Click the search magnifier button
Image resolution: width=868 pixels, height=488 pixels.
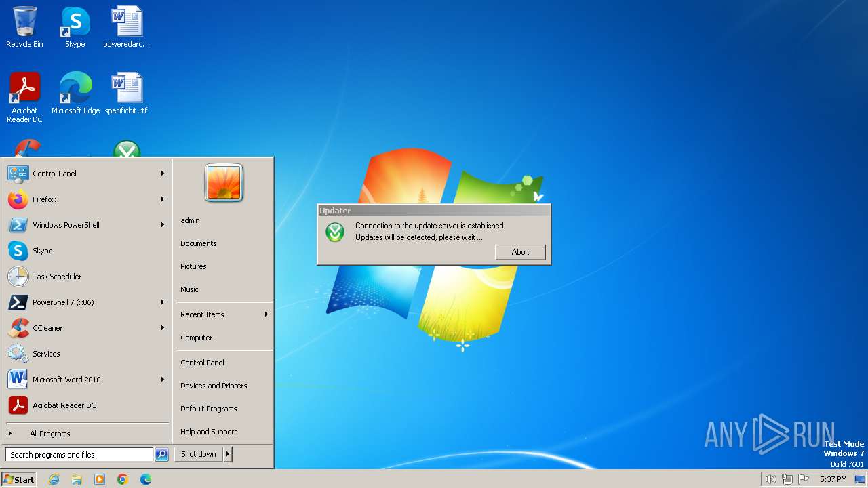(161, 455)
